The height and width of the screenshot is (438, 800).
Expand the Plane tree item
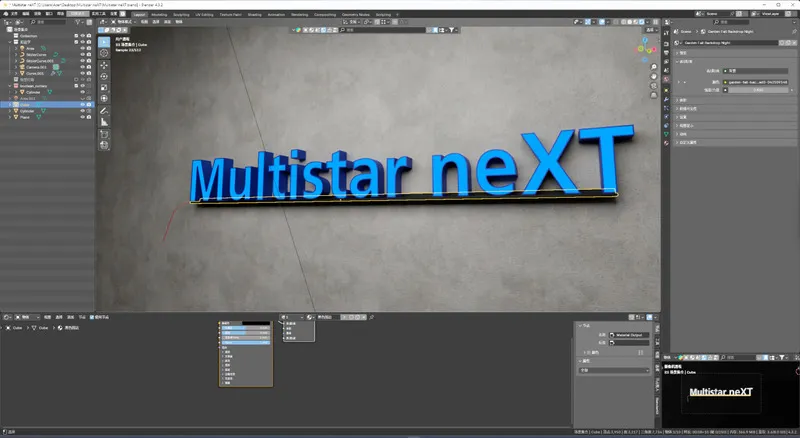tap(10, 117)
